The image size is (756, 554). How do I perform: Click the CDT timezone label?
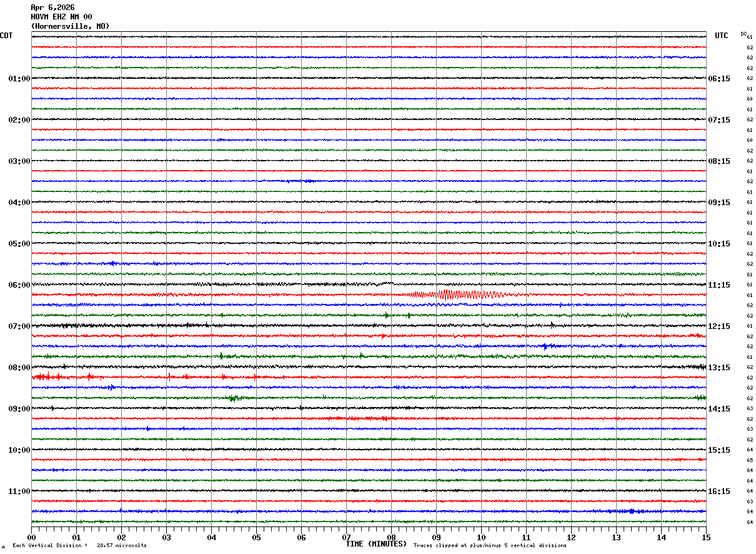(6, 36)
